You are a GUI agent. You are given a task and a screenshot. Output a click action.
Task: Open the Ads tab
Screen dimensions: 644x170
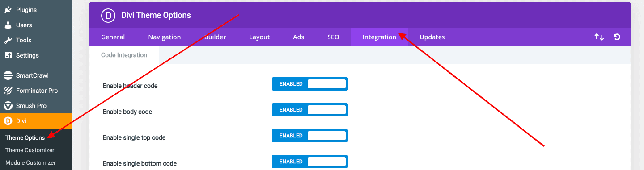tap(299, 37)
